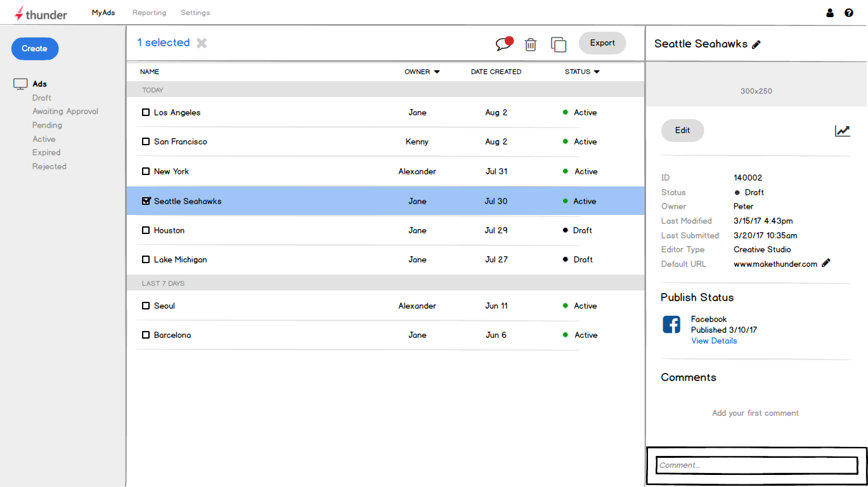The width and height of the screenshot is (868, 487).
Task: Click the 1 selected label
Action: (x=164, y=42)
